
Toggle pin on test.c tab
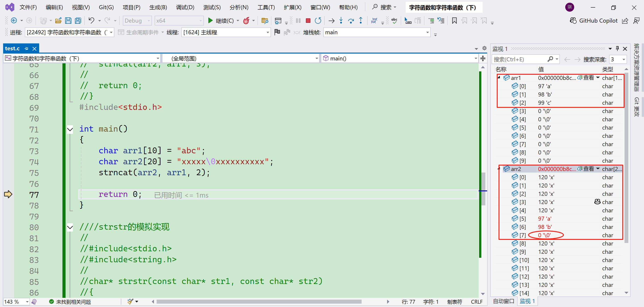click(x=26, y=49)
